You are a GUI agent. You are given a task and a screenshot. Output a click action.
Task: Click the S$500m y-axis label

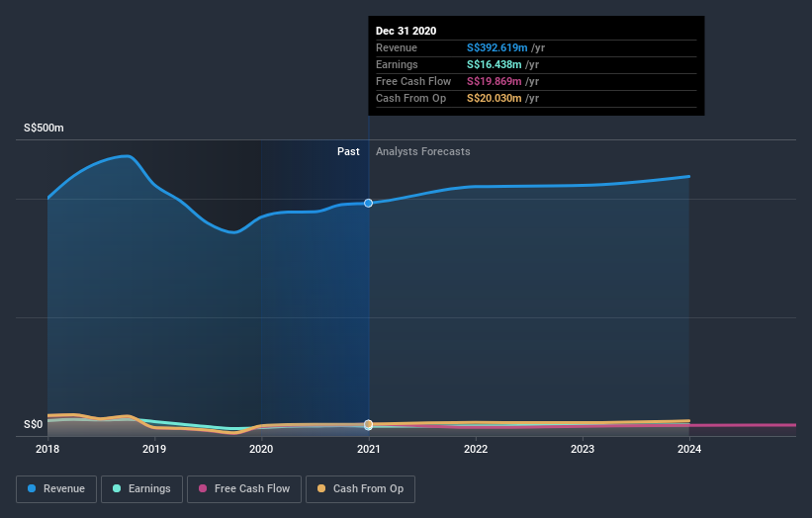[44, 128]
